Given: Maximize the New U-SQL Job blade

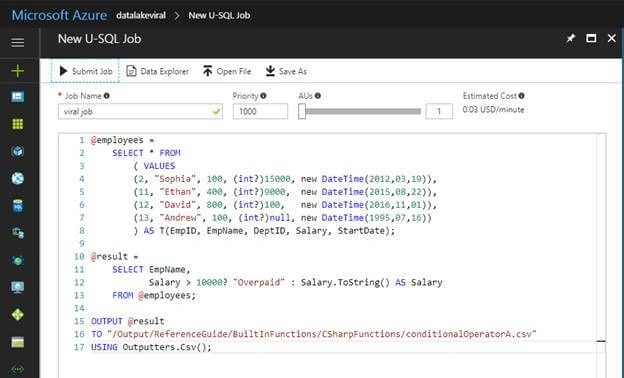Looking at the screenshot, I should tap(591, 38).
